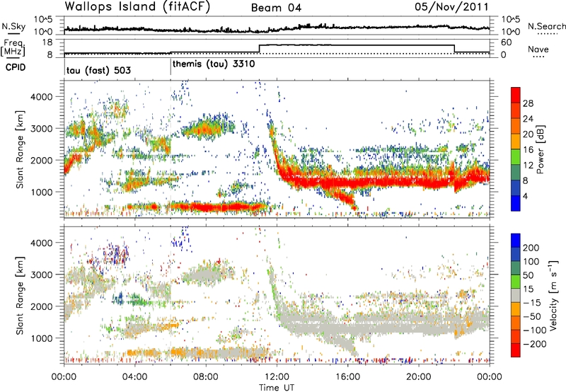Screen dimensions: 566x392
Task: Click the -15 value on Velocity colorbar
Action: (x=532, y=303)
